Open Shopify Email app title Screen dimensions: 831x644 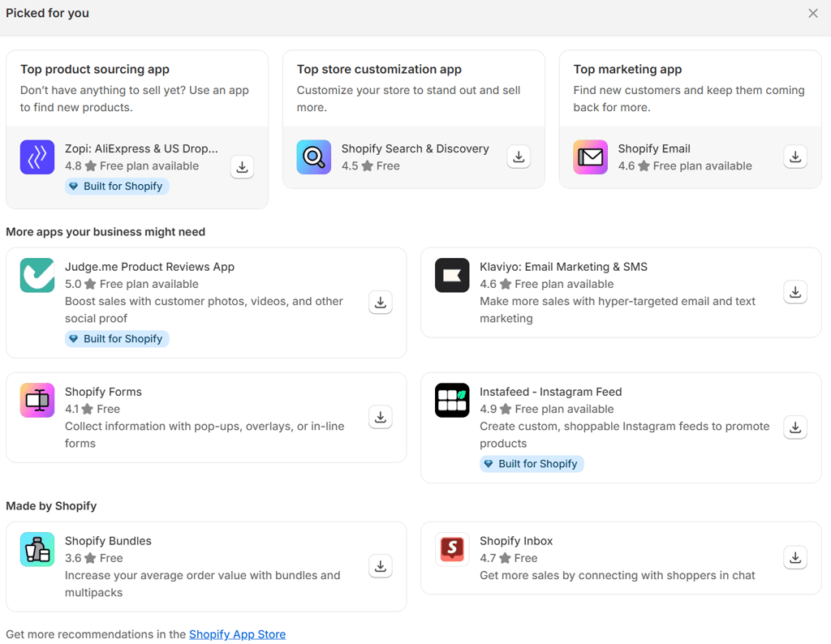pos(654,148)
